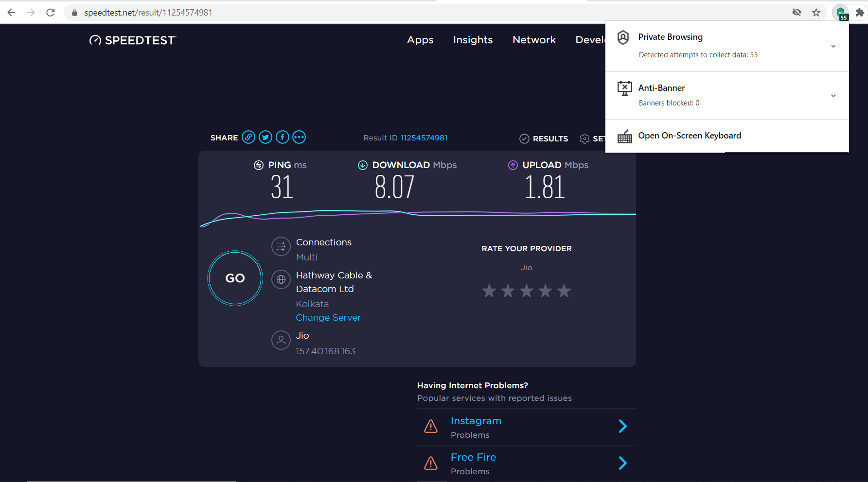The width and height of the screenshot is (868, 482).
Task: Click the padlock site info icon
Action: pos(74,13)
